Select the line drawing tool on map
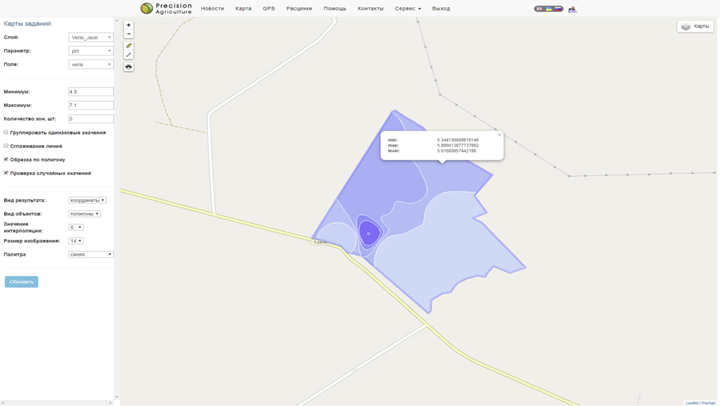 coord(128,55)
